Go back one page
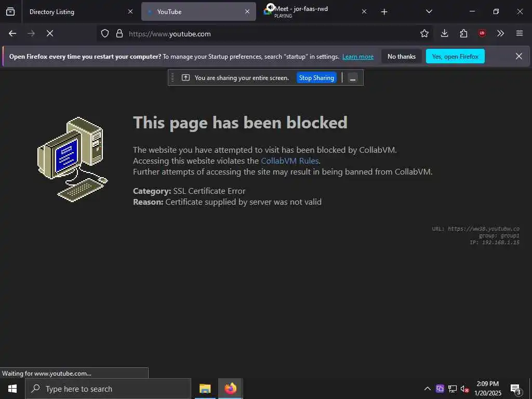Viewport: 532px width, 399px height. 12,33
